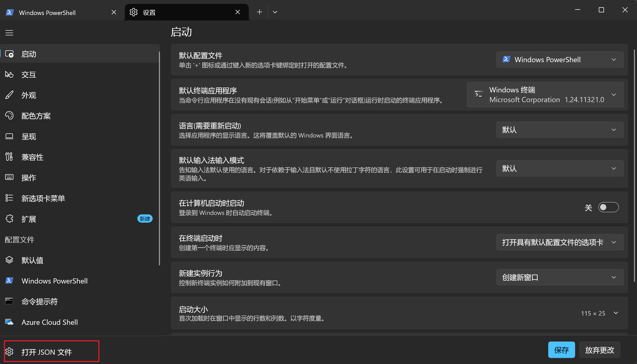Close the terminal window

(x=625, y=10)
